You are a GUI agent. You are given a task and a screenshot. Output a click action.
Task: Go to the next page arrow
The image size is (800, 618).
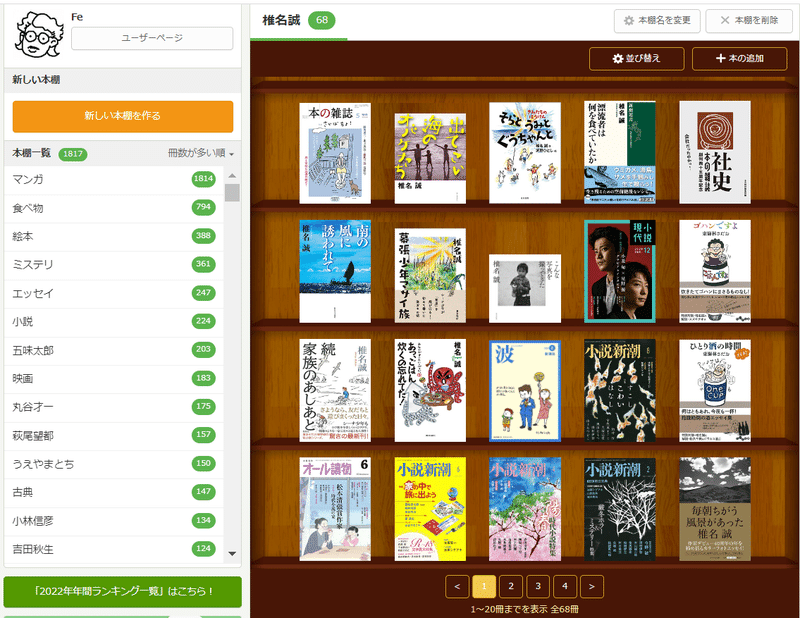(x=591, y=586)
